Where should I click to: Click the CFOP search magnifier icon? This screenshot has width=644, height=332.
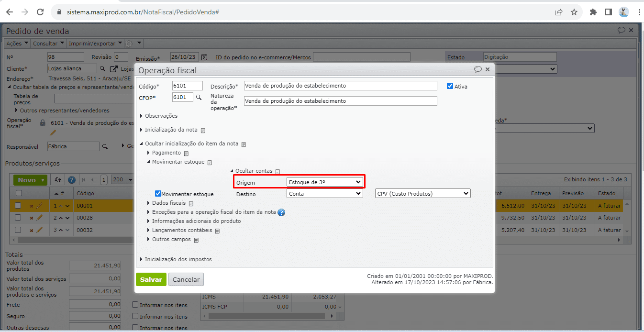click(x=199, y=97)
